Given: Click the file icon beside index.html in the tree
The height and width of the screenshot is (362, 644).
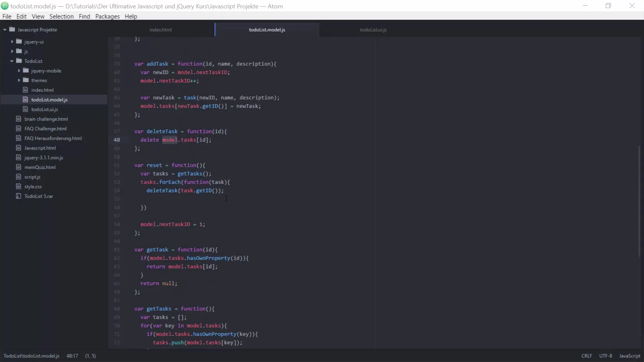Looking at the screenshot, I should point(25,90).
